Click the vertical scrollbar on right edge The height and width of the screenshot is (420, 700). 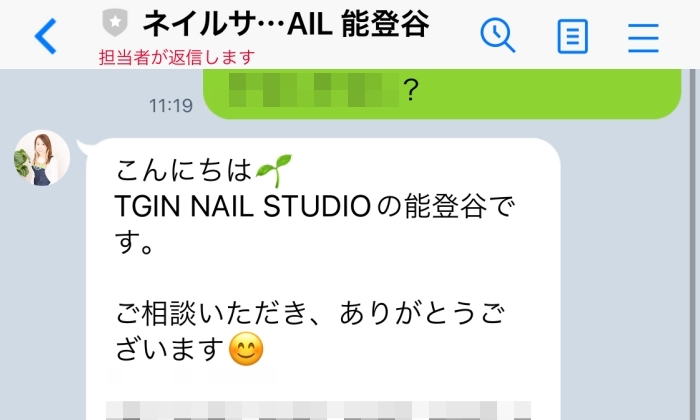pos(693,245)
